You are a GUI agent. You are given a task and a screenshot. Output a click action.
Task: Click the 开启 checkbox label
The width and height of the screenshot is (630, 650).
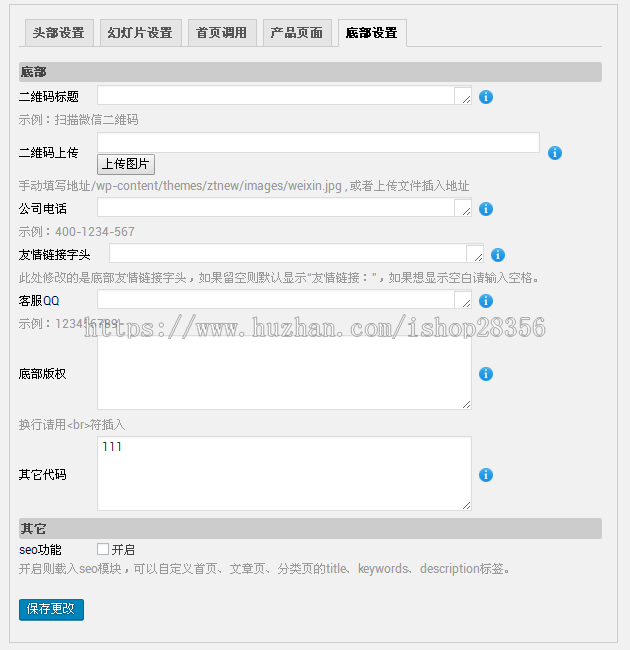pyautogui.click(x=123, y=550)
